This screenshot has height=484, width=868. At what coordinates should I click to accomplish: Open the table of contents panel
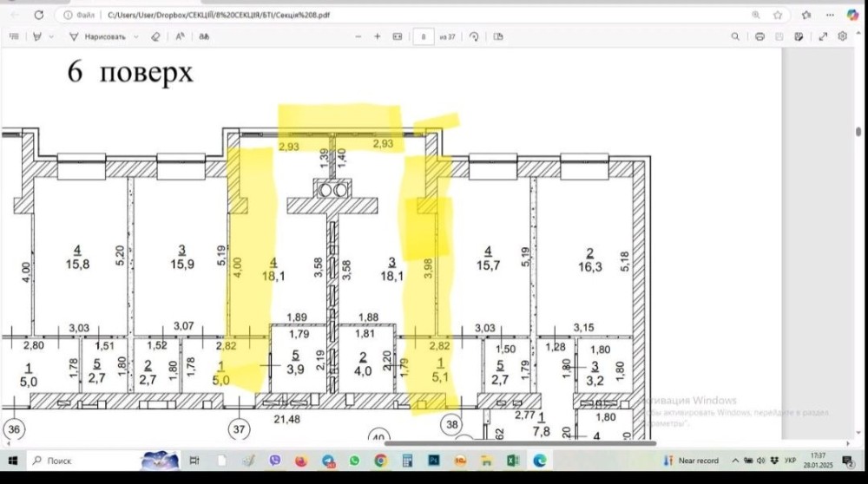click(x=15, y=36)
